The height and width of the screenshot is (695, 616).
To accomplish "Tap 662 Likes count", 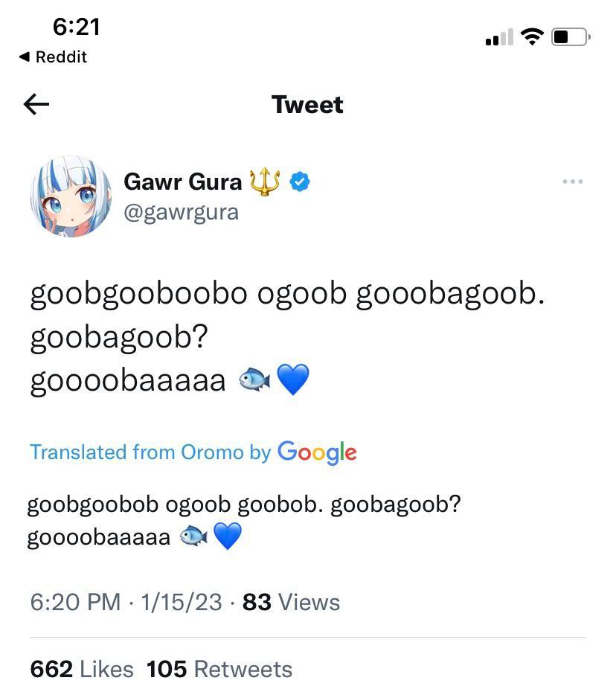I will [x=80, y=669].
